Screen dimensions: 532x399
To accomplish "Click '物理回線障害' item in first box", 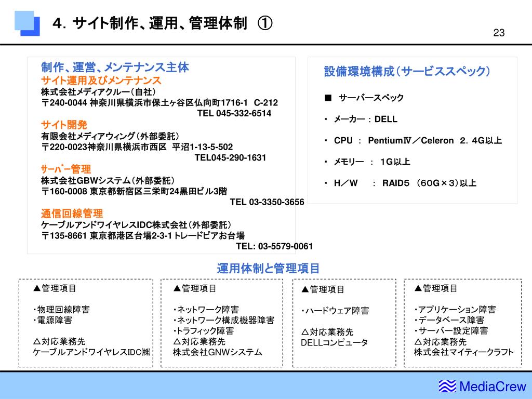I will [61, 310].
